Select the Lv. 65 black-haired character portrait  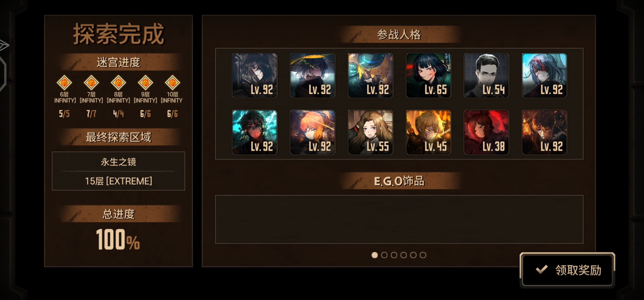click(x=428, y=76)
